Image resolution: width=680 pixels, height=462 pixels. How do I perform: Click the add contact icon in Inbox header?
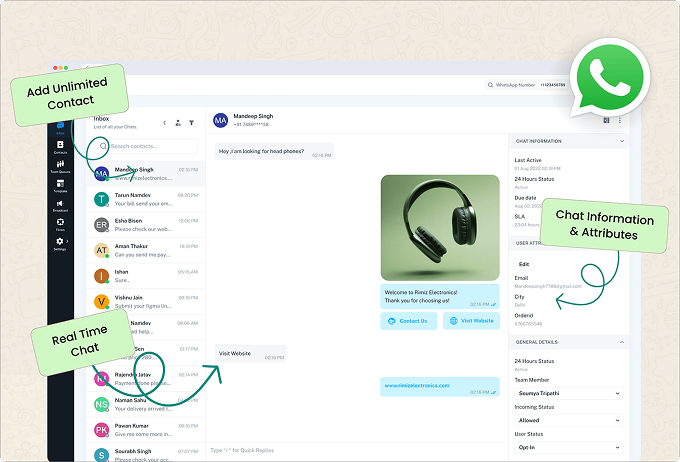click(x=178, y=123)
